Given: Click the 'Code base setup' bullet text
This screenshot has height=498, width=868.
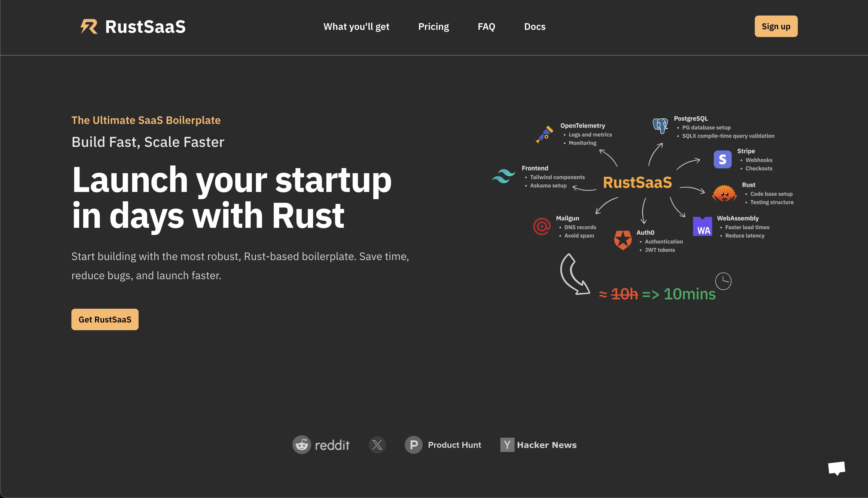Looking at the screenshot, I should click(771, 194).
